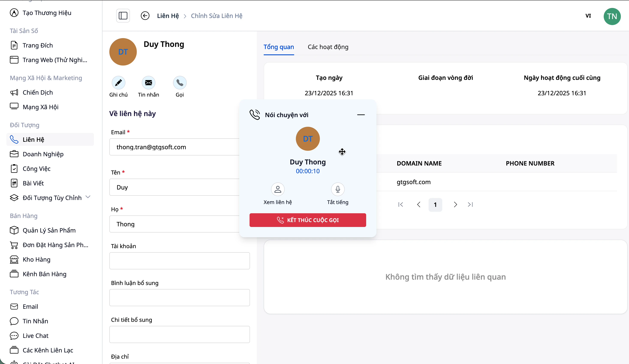The height and width of the screenshot is (364, 629).
Task: Go to next page arrow
Action: tap(455, 205)
